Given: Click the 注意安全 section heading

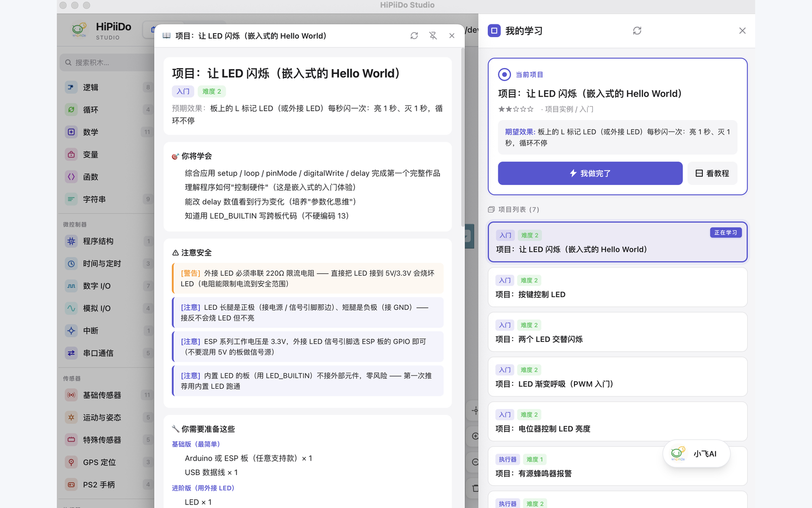Looking at the screenshot, I should [x=192, y=252].
